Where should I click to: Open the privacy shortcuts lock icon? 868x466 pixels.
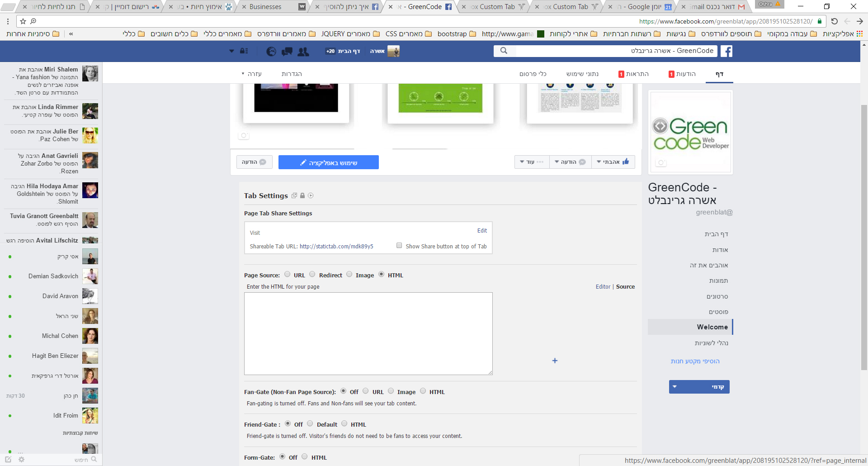(244, 51)
